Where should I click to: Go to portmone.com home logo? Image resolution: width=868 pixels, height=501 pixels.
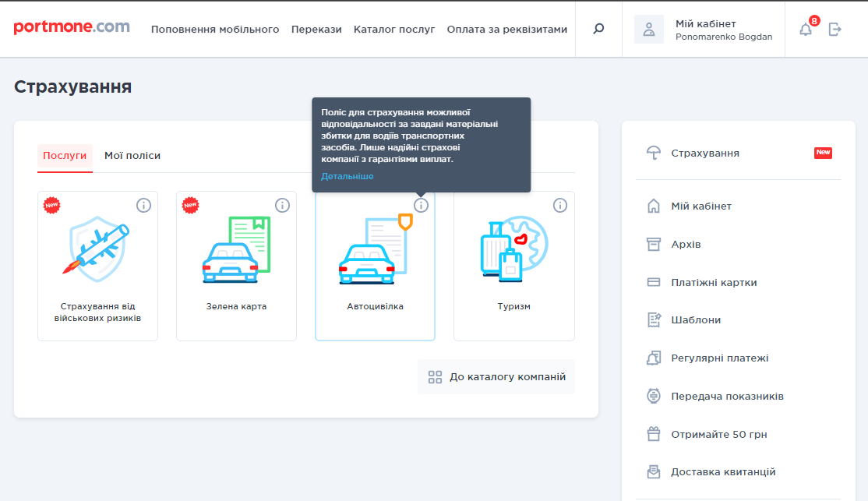pyautogui.click(x=72, y=26)
